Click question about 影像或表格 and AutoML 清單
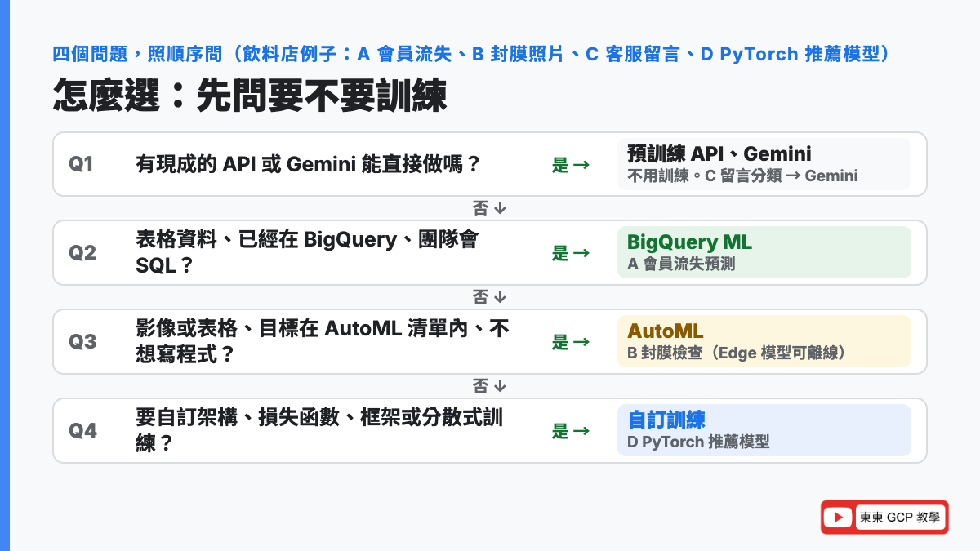This screenshot has height=551, width=980. pyautogui.click(x=323, y=341)
